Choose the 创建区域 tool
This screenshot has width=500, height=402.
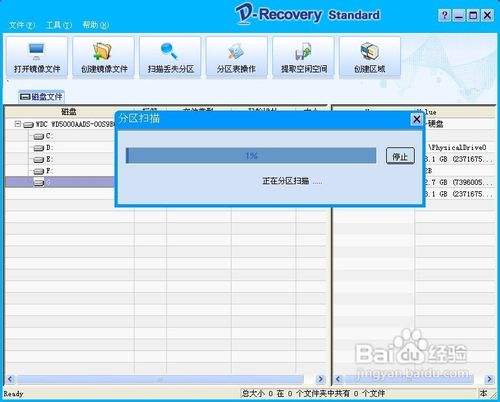[370, 57]
